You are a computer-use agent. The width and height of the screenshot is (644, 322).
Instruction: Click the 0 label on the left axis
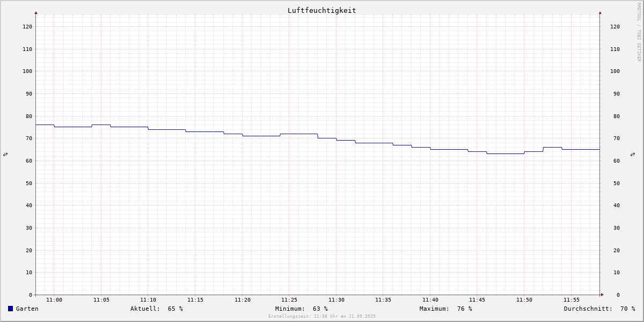[x=31, y=295]
